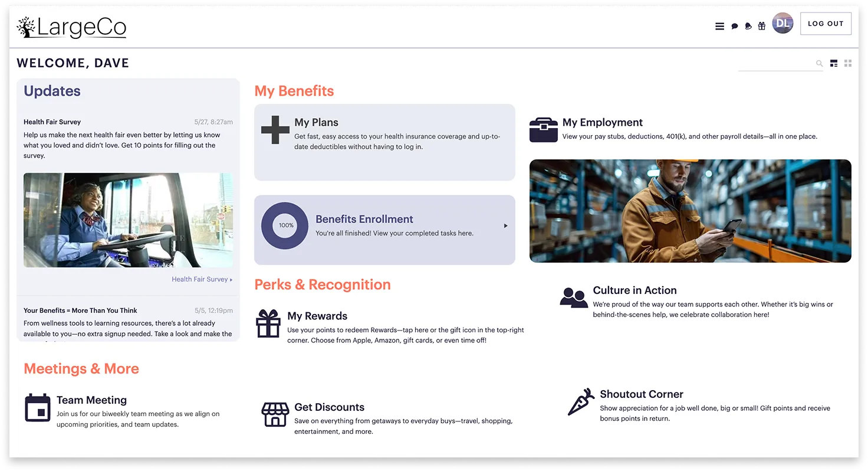Open the My Plans card title

pyautogui.click(x=316, y=122)
